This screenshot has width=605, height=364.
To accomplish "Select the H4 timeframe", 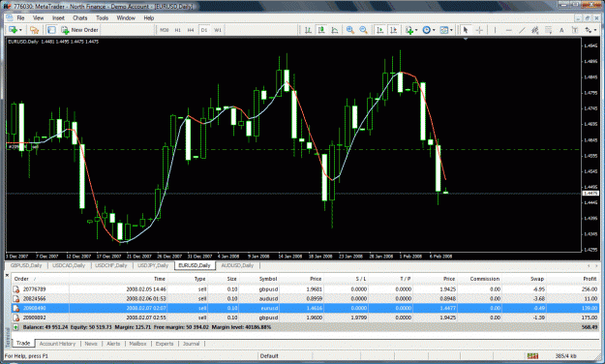I will tap(191, 30).
